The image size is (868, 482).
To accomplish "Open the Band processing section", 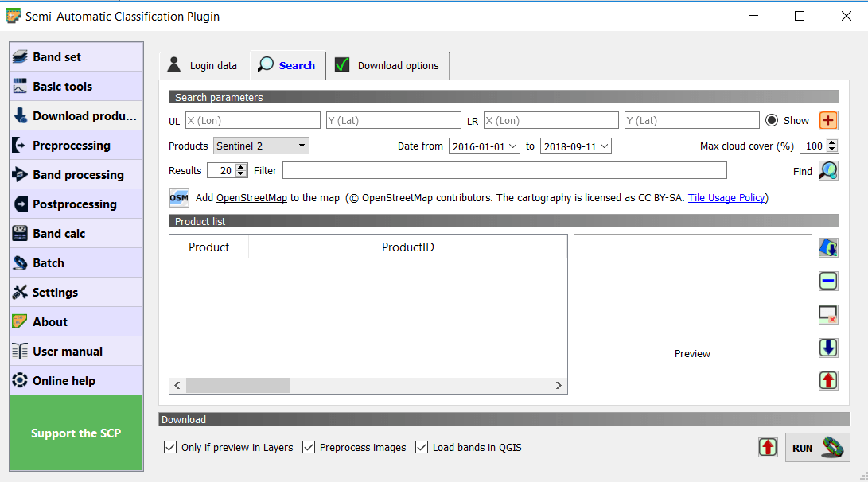I will [x=76, y=174].
